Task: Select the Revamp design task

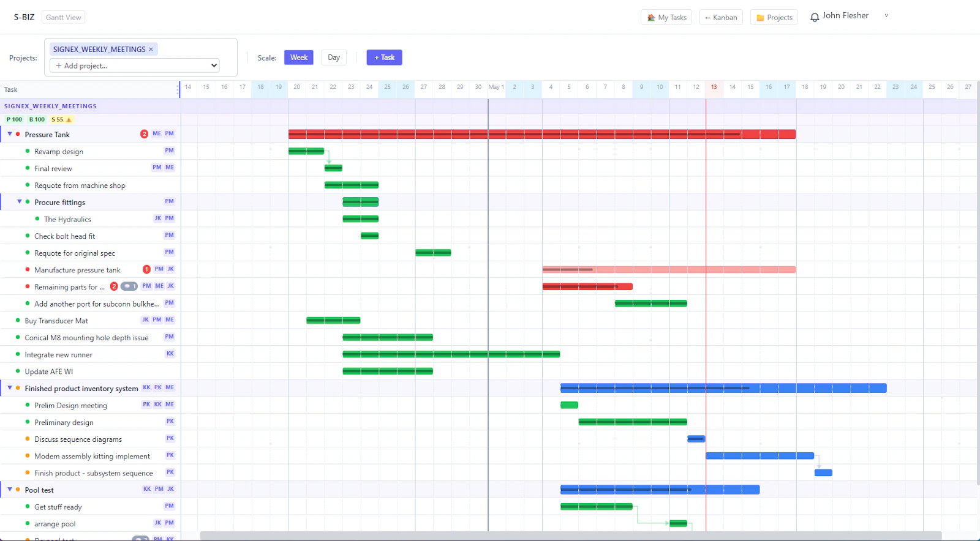Action: 59,152
